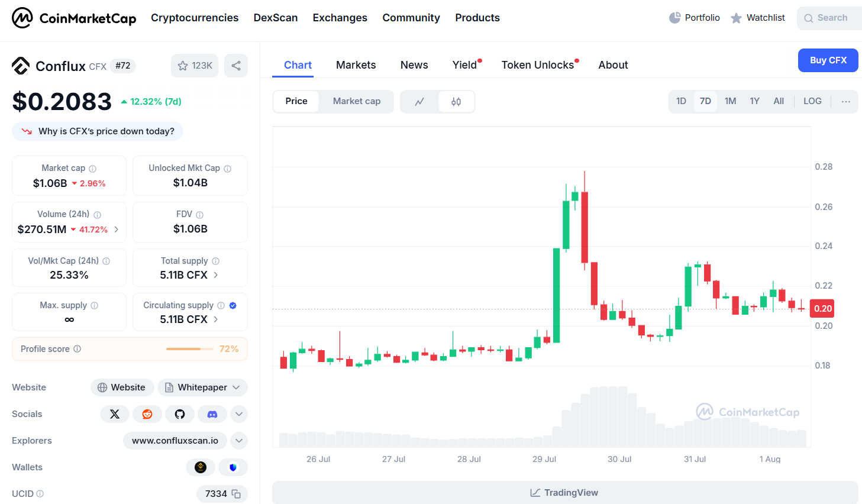This screenshot has height=504, width=862.
Task: Click the Binance wallet icon
Action: pos(201,467)
